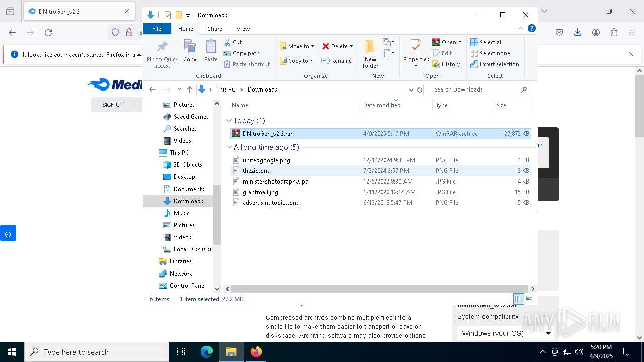
Task: Click the Copy ribbon icon
Action: click(190, 51)
